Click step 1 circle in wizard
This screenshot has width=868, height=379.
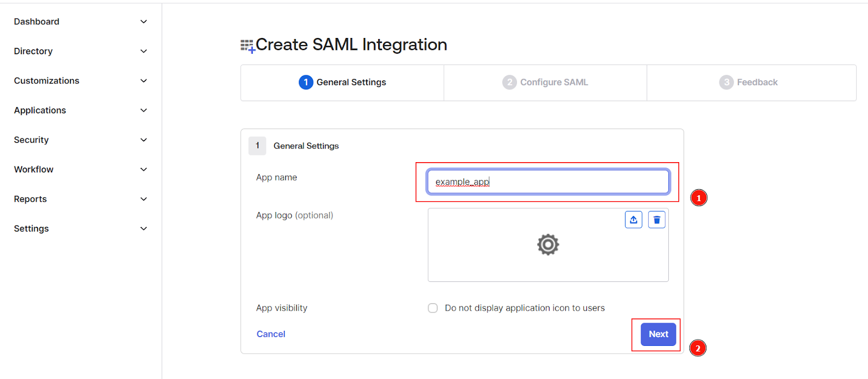(306, 82)
